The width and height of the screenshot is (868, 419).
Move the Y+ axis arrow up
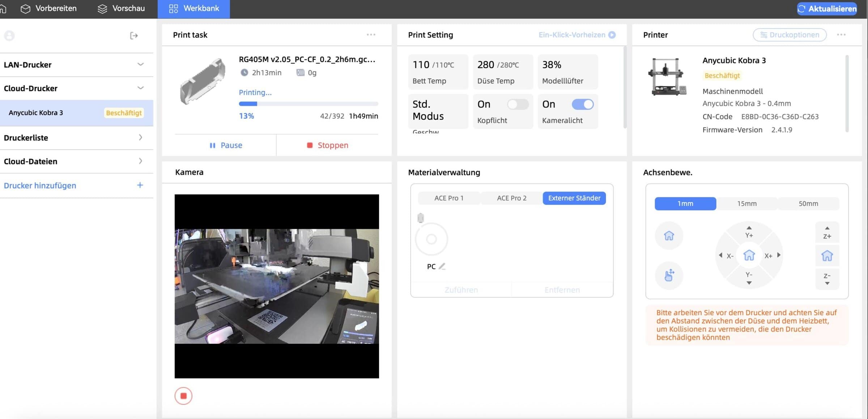pos(749,232)
